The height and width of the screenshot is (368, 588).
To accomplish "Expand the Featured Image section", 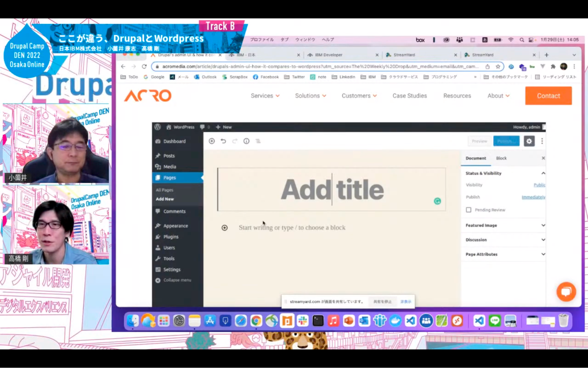I will 504,225.
